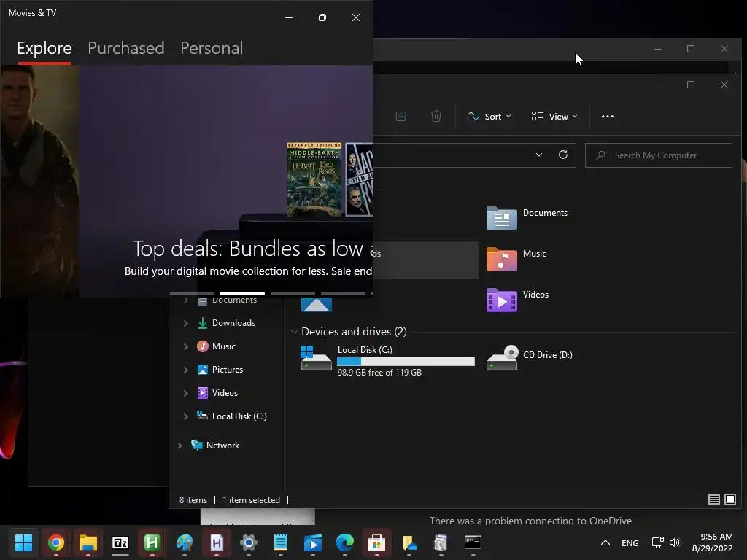Switch to the Explore tab
747x560 pixels.
tap(44, 48)
